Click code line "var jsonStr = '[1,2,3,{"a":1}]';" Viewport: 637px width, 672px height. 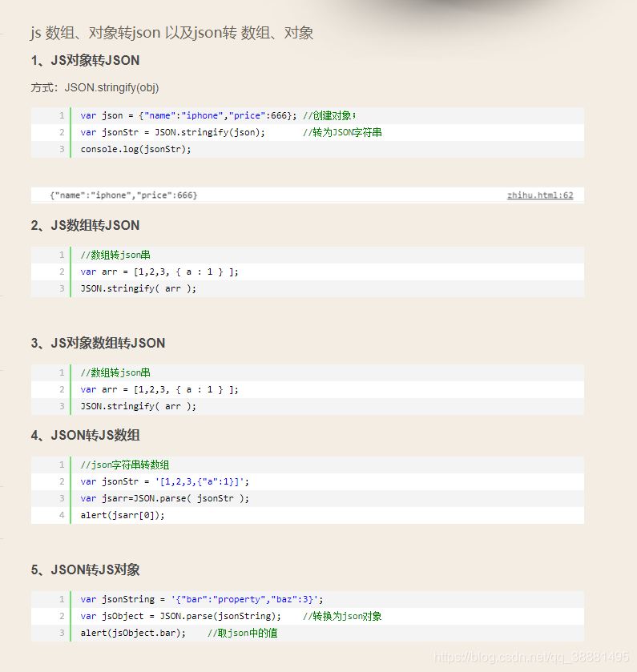pos(164,481)
